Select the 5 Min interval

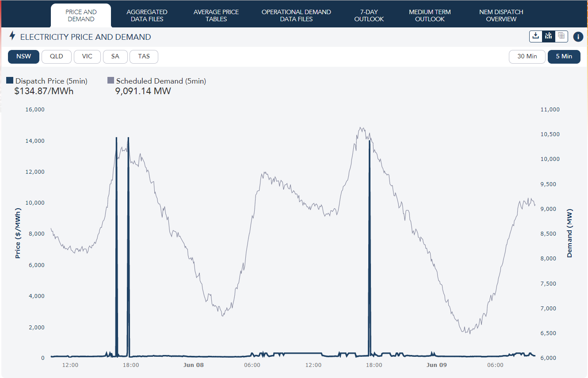click(564, 57)
